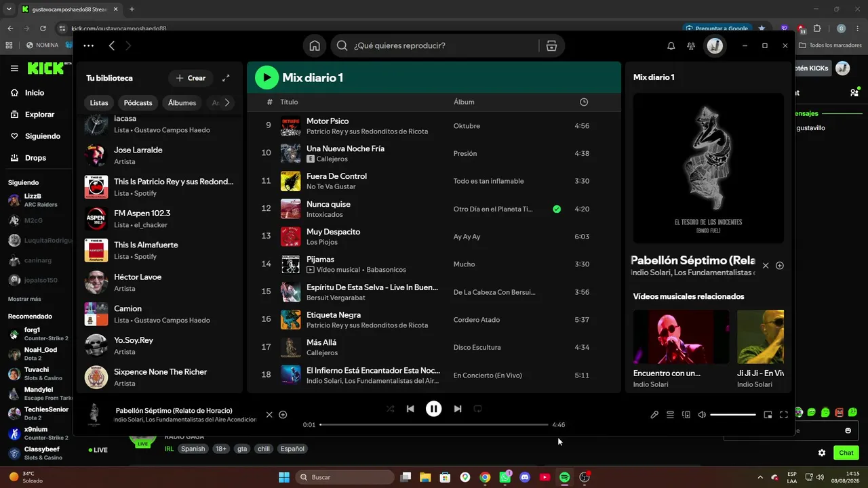868x488 pixels.
Task: Play Mix diario 1 with the green play button
Action: click(267, 77)
